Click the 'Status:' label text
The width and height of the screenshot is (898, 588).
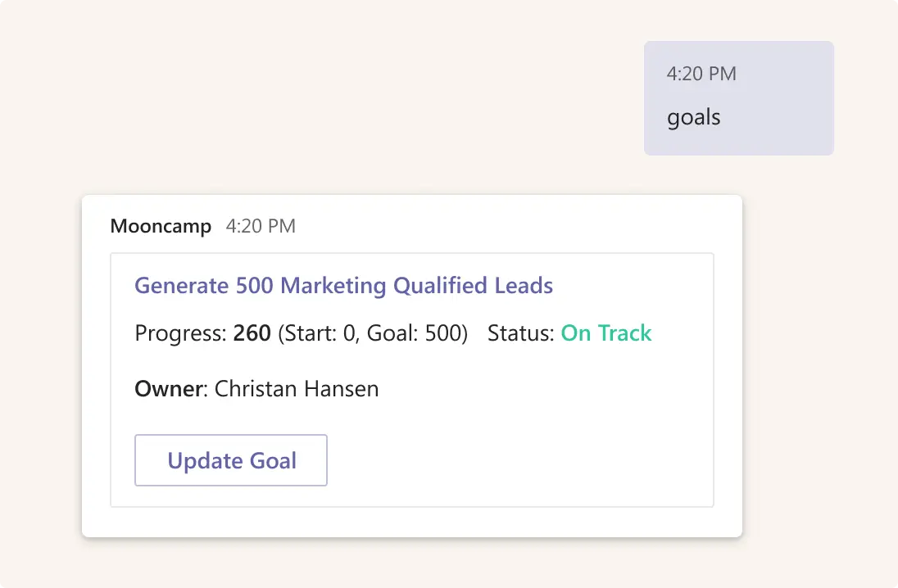pyautogui.click(x=520, y=333)
